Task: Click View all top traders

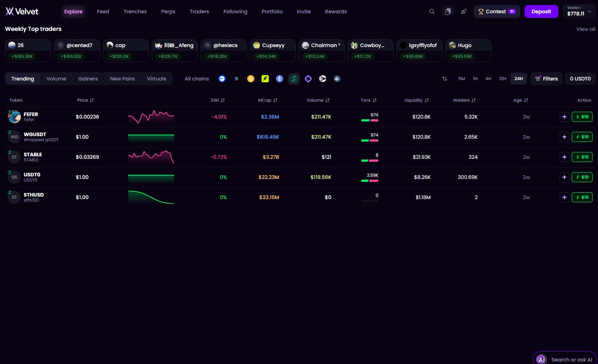Action: (586, 29)
